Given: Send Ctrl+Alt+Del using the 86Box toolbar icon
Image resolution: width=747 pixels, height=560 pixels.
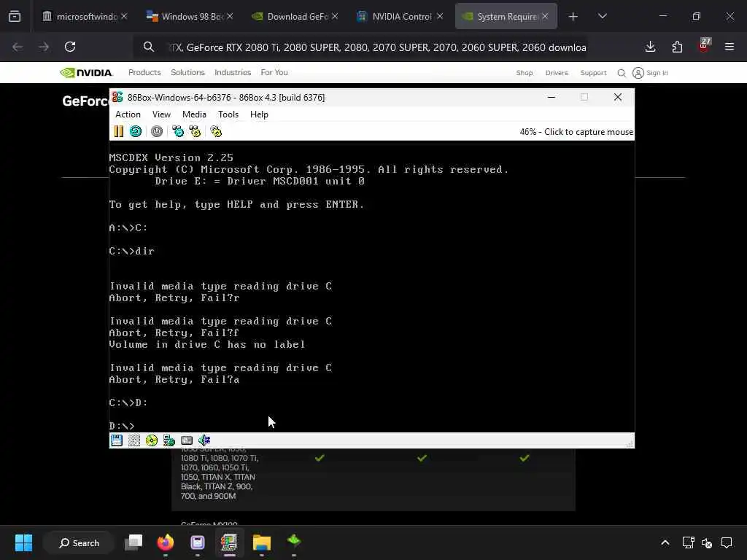Looking at the screenshot, I should 178,131.
